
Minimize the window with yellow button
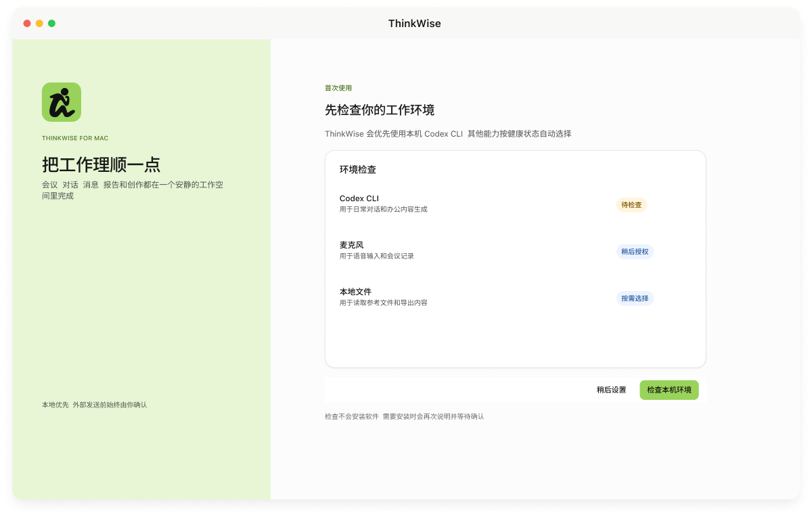[x=39, y=23]
